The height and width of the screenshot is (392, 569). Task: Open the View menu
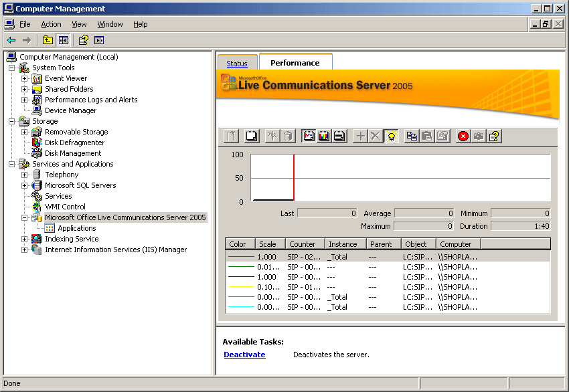[79, 24]
